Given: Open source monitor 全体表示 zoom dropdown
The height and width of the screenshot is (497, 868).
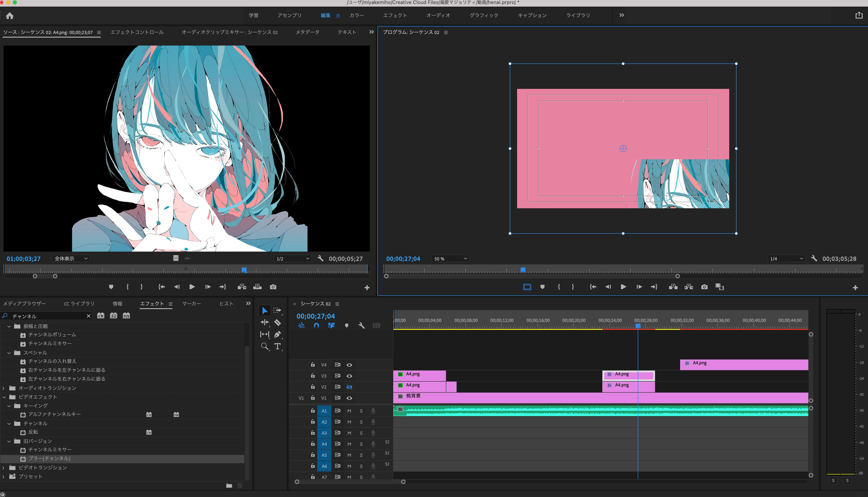Looking at the screenshot, I should (71, 259).
